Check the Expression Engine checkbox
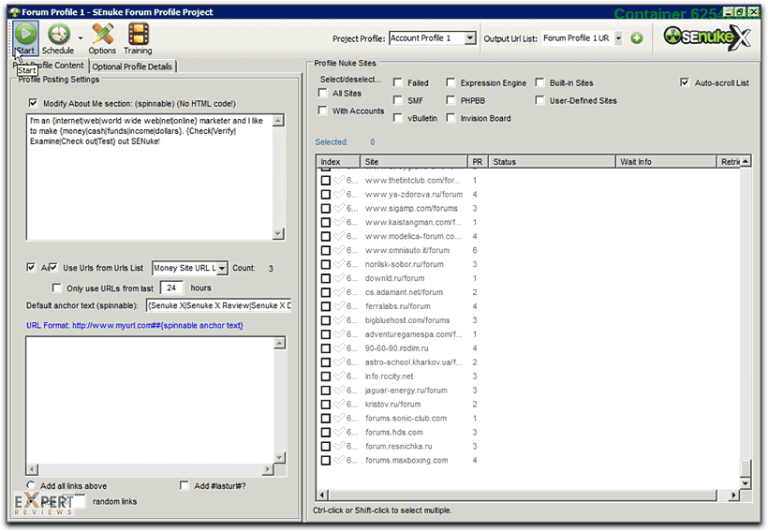The image size is (768, 532). 450,82
